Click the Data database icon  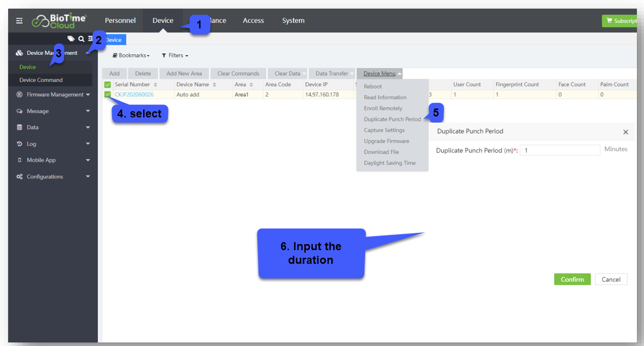tap(20, 127)
